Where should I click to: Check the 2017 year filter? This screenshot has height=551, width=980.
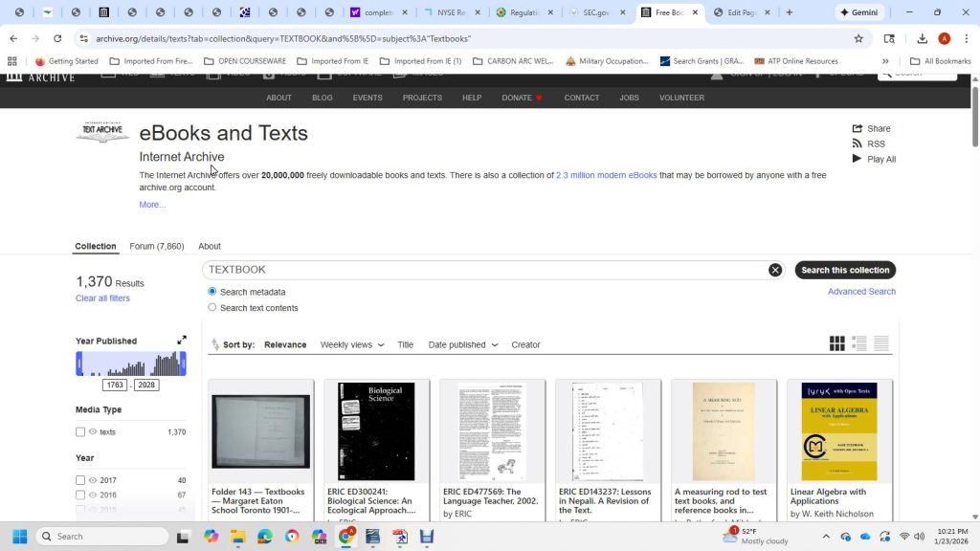click(80, 481)
